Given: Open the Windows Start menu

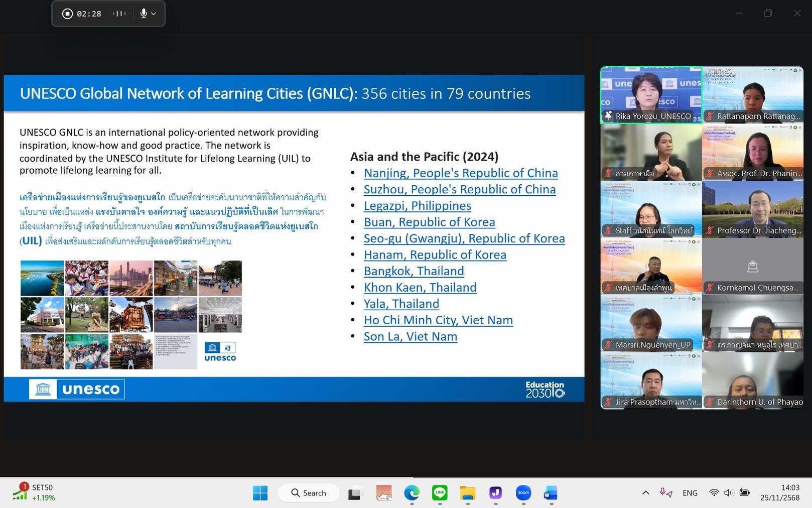Looking at the screenshot, I should tap(260, 493).
